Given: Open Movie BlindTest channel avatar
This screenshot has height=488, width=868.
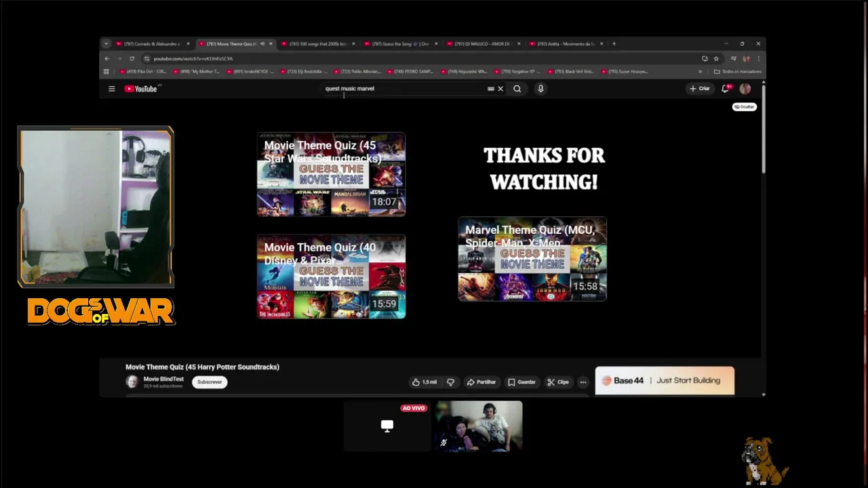Looking at the screenshot, I should [x=132, y=382].
